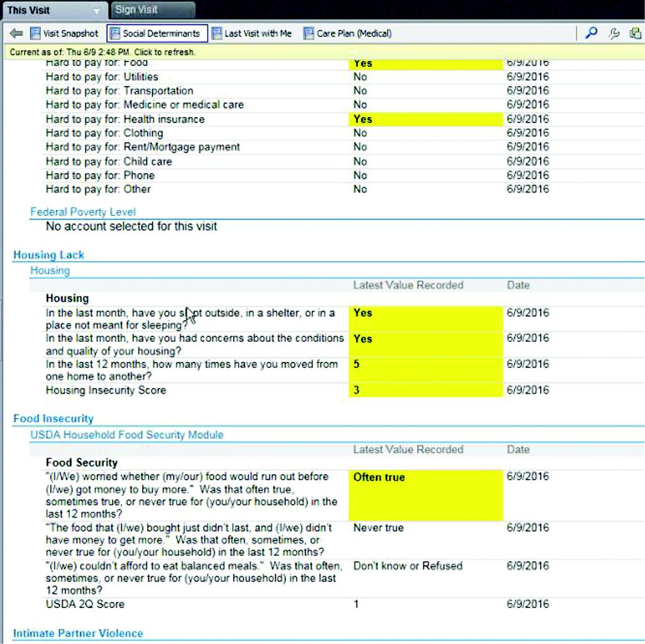Screen dimensions: 645x644
Task: Click the Last Visit with Me icon
Action: coord(217,33)
